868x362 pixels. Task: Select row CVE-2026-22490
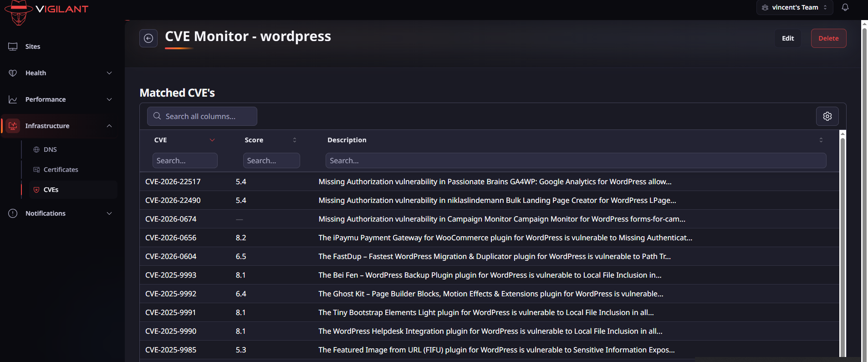(x=489, y=200)
